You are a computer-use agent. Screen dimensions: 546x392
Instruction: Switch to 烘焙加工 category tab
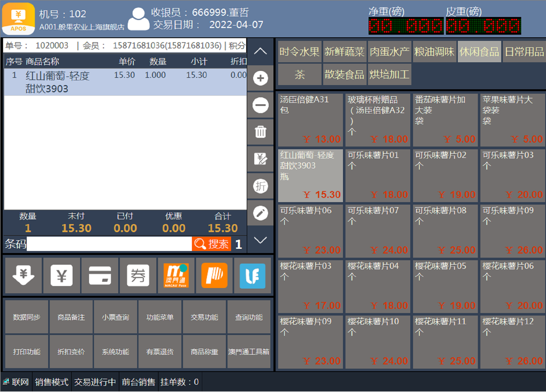point(389,75)
